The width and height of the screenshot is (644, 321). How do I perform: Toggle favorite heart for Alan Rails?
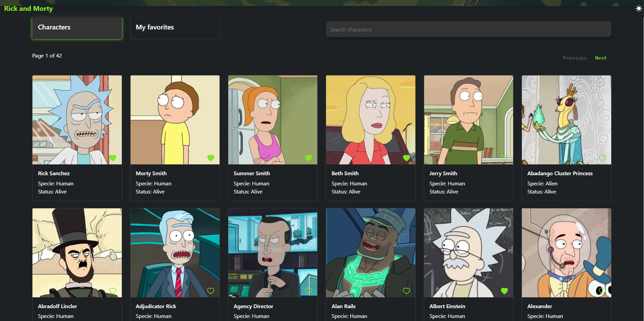407,291
